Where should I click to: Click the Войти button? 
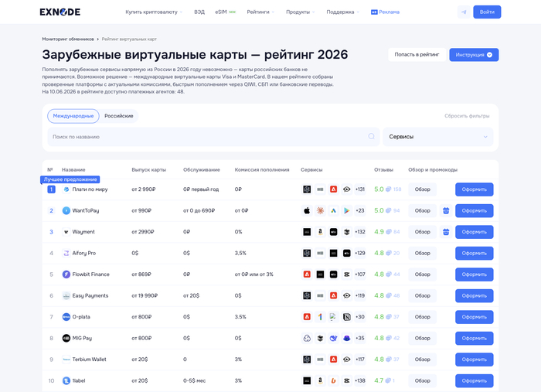(487, 12)
